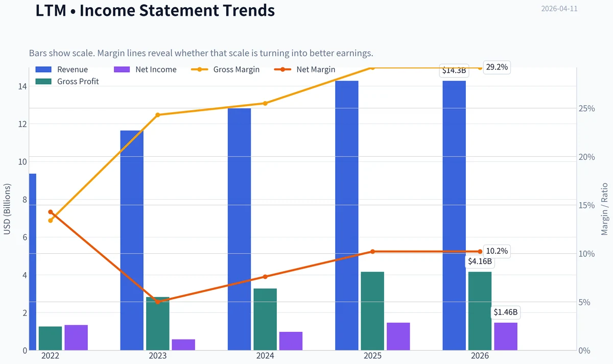Click the blue Revenue legend swatch
The width and height of the screenshot is (613, 364).
(x=43, y=69)
